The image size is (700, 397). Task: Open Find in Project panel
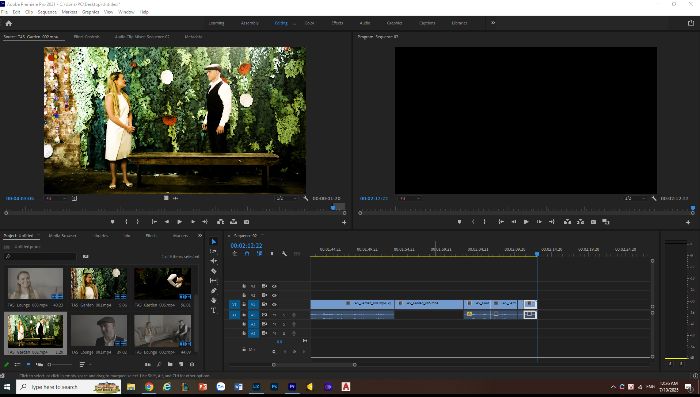pos(159,364)
